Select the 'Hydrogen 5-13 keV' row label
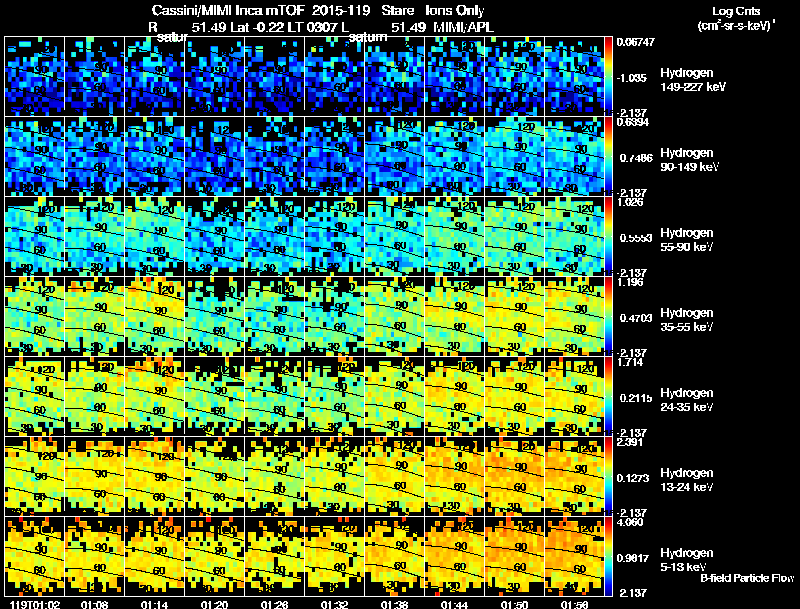 click(x=687, y=560)
